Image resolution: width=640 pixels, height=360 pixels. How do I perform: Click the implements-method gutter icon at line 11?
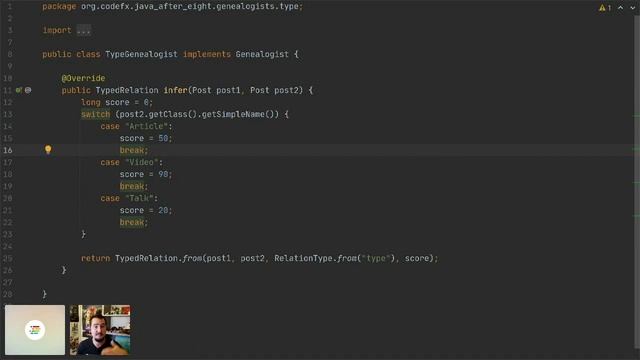(x=19, y=90)
